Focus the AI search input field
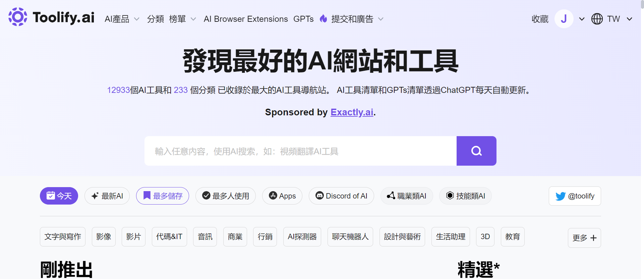 point(300,151)
